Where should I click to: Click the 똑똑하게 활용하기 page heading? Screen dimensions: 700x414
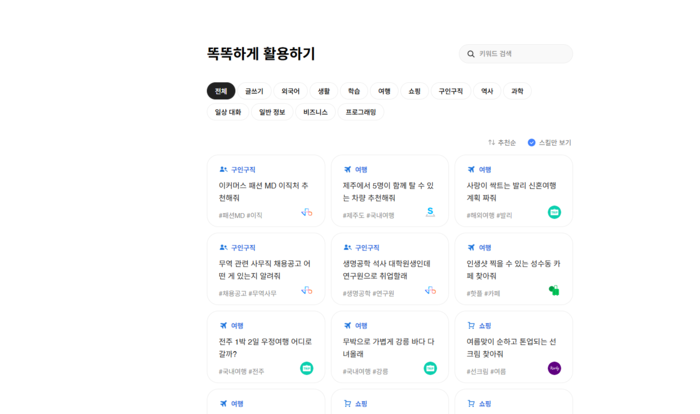tap(261, 54)
